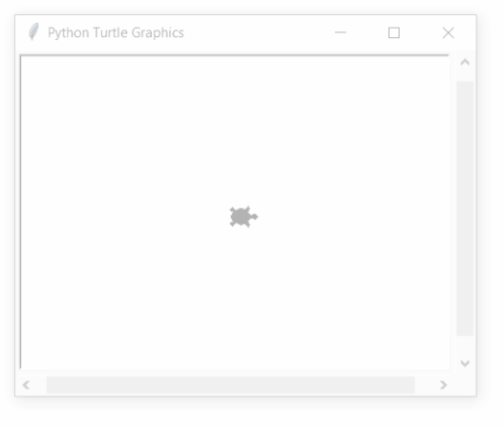Screen dimensions: 504x426
Task: Click the turtle's shell body
Action: click(241, 217)
